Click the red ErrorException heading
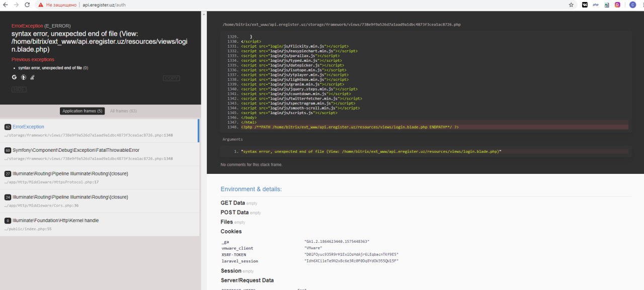This screenshot has width=644, height=290. click(28, 26)
